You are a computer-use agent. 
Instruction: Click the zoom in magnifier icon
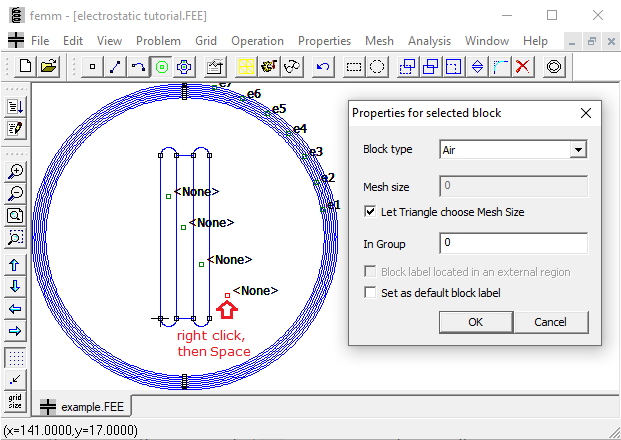click(x=15, y=171)
